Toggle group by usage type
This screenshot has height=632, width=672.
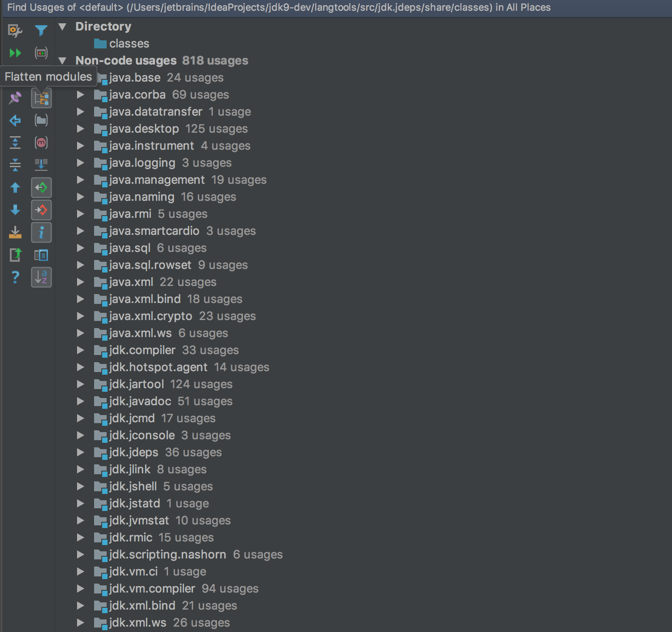pyautogui.click(x=41, y=53)
